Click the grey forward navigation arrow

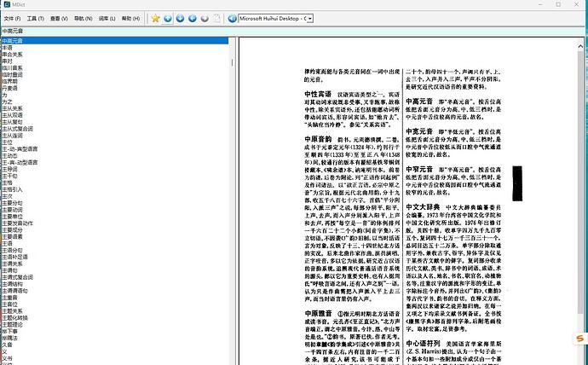pos(204,18)
